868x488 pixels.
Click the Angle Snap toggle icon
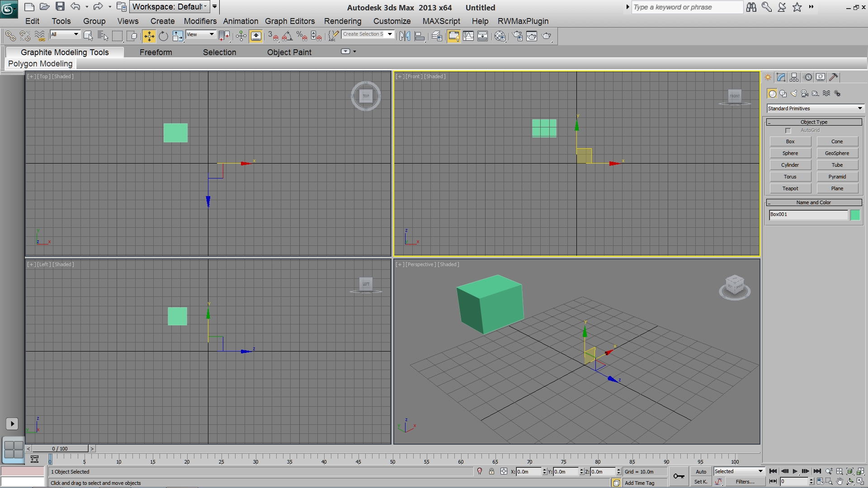click(x=287, y=36)
